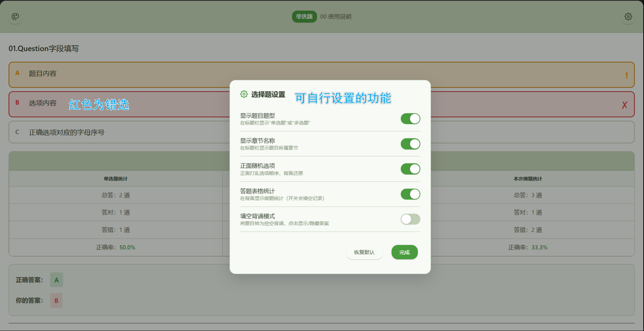Click the 正确答案 label
This screenshot has width=644, height=331.
pyautogui.click(x=30, y=280)
